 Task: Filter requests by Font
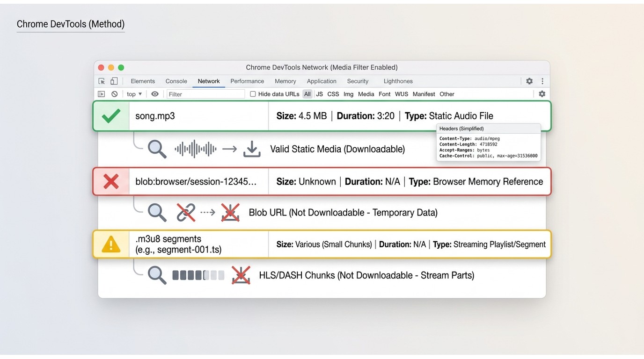(x=385, y=94)
